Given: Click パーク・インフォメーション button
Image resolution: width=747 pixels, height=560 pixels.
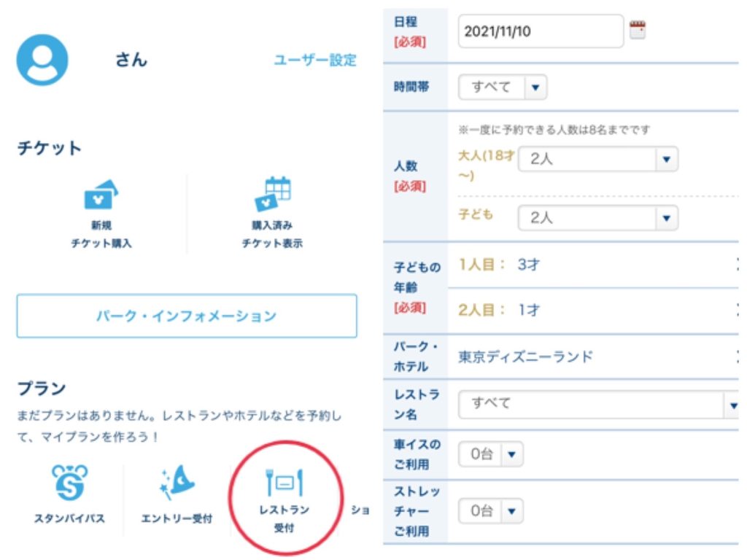Looking at the screenshot, I should pos(187,316).
